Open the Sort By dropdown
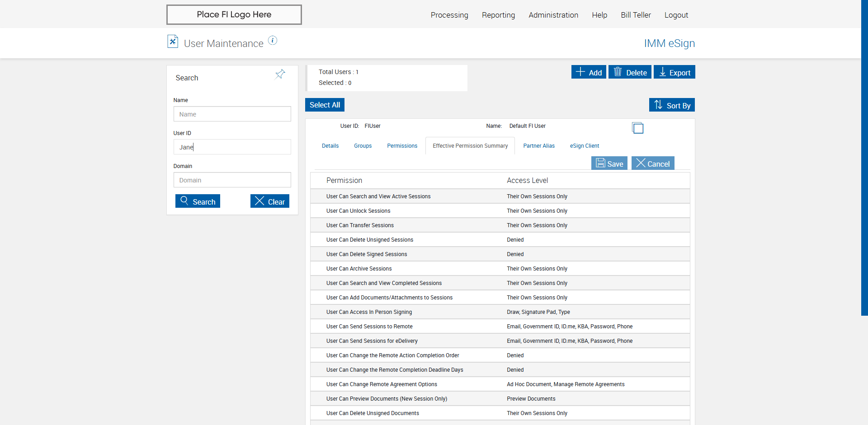868x425 pixels. pos(672,105)
